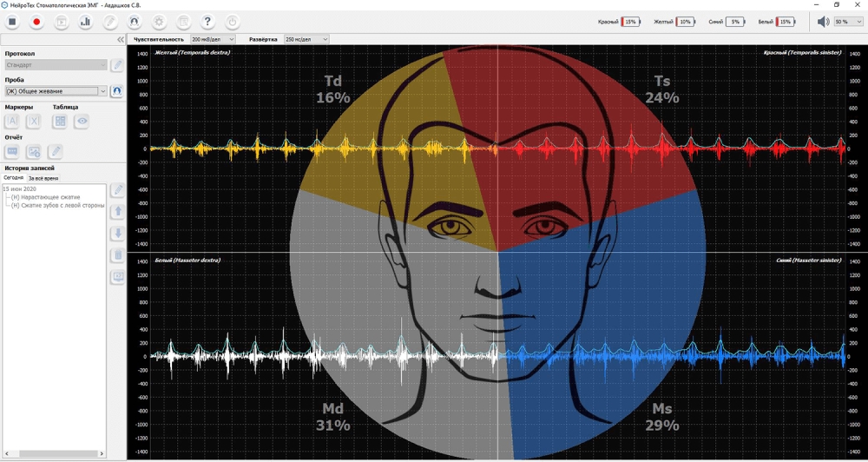Toggle the add marker A button
The image size is (868, 462).
coord(12,122)
